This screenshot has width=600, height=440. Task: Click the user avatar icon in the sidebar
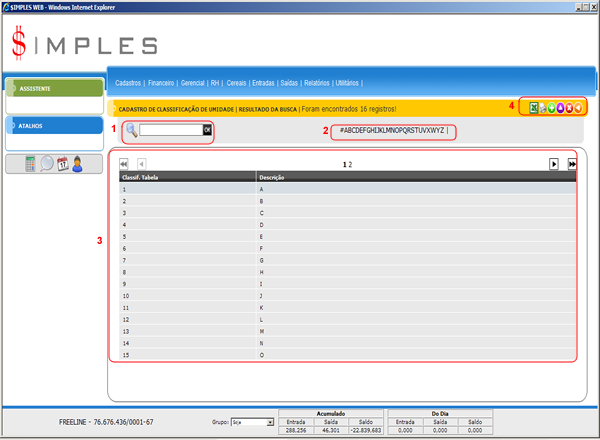(x=77, y=164)
